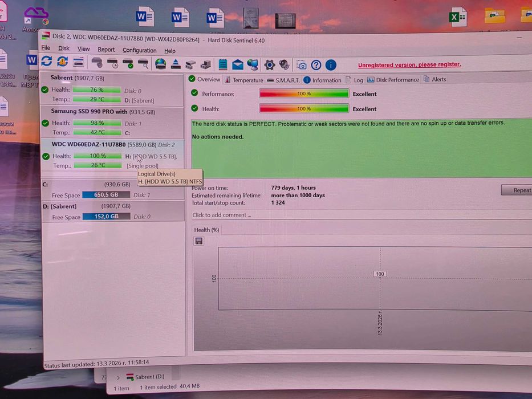Switch to the S.M.A.R.T. tab
The image size is (532, 399).
point(283,80)
